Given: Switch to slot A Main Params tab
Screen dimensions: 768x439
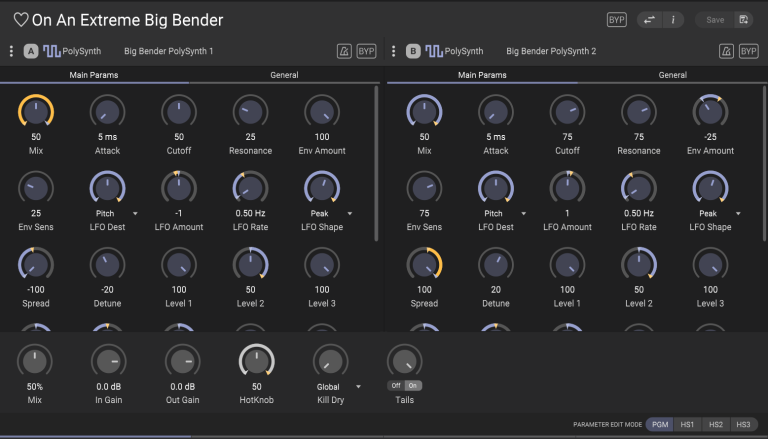Looking at the screenshot, I should 94,75.
